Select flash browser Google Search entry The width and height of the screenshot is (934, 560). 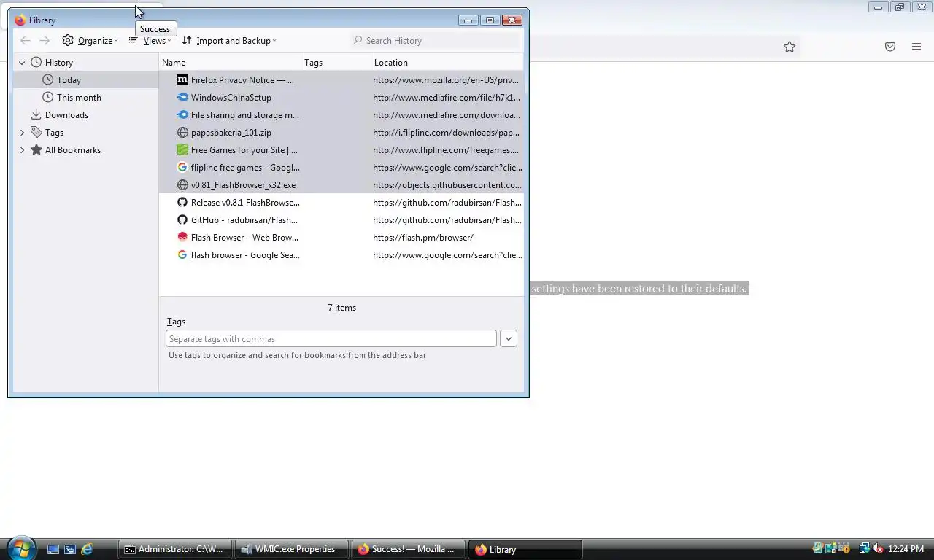coord(341,255)
